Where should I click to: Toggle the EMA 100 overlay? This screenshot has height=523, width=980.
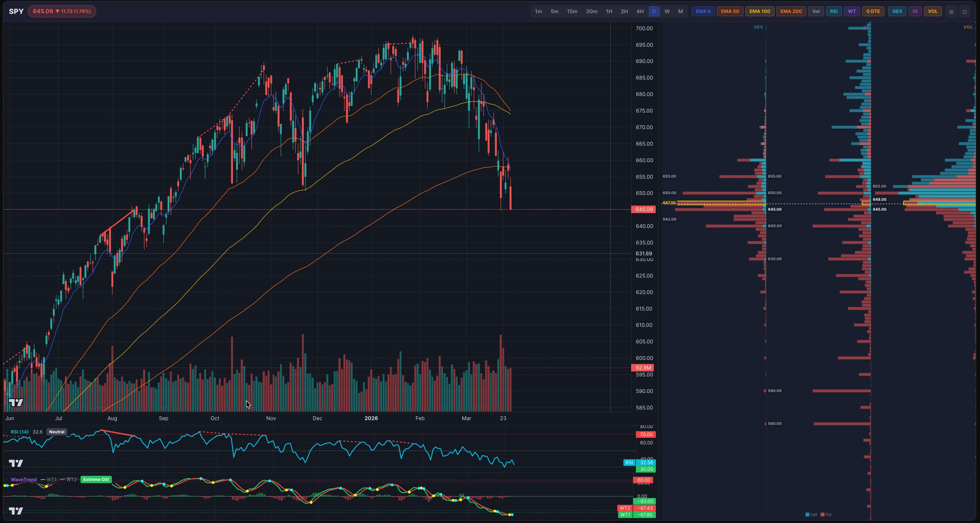pos(759,11)
